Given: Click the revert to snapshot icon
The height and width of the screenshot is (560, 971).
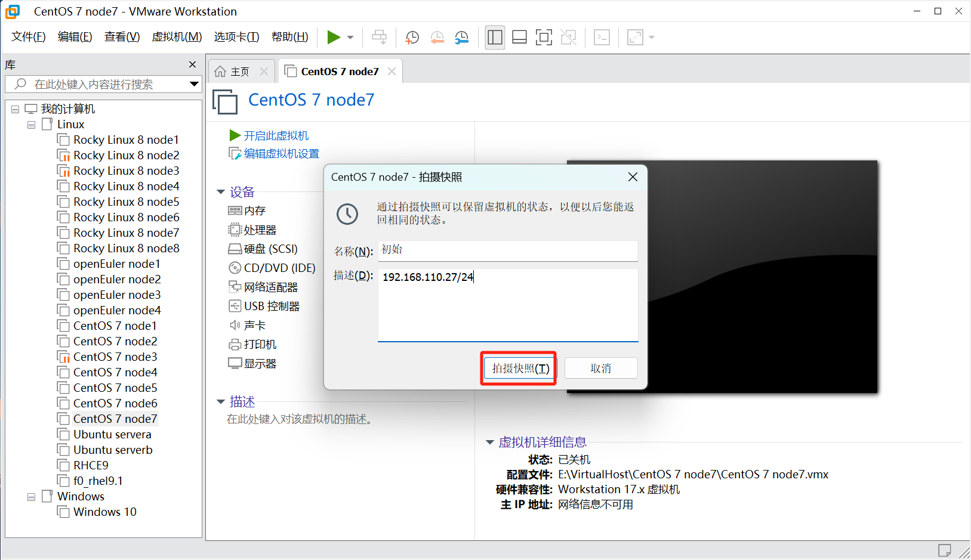Looking at the screenshot, I should 437,38.
